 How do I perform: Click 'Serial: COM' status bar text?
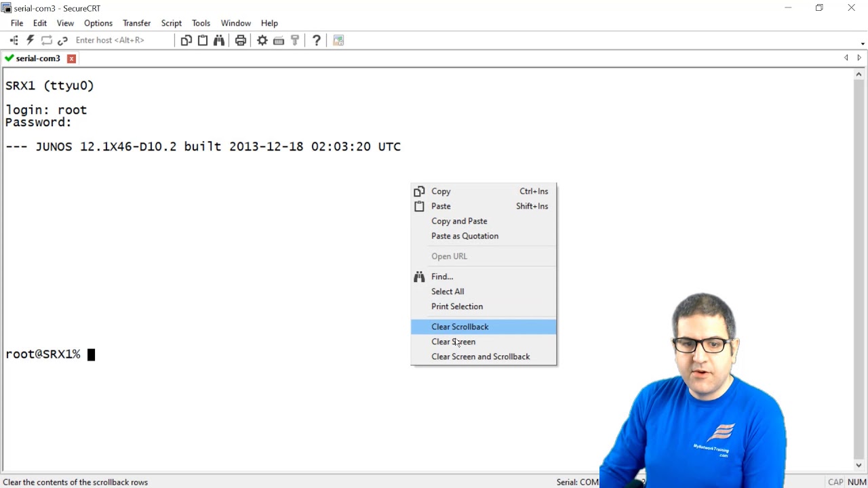(x=578, y=482)
